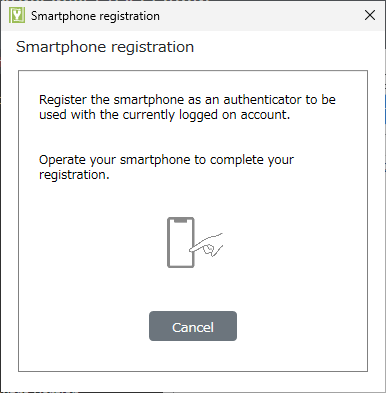
Task: Click the title bar text Smartphone registration
Action: (95, 16)
